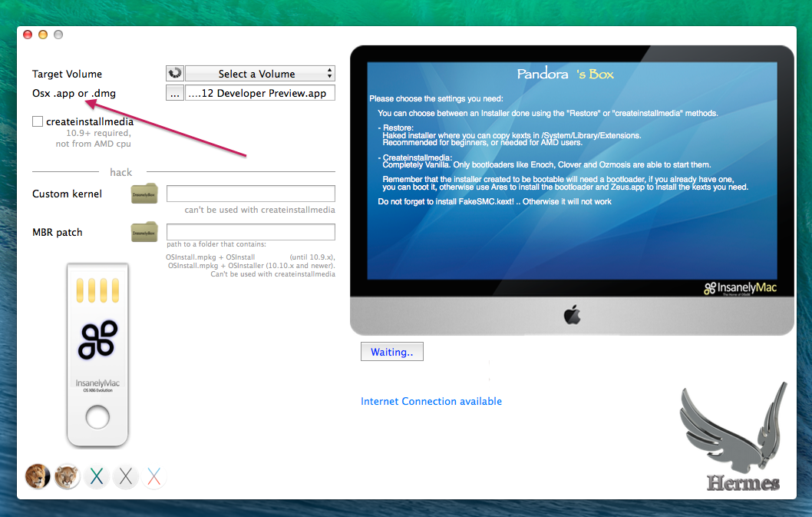
Task: Close the Pandora's Box window
Action: coord(28,35)
